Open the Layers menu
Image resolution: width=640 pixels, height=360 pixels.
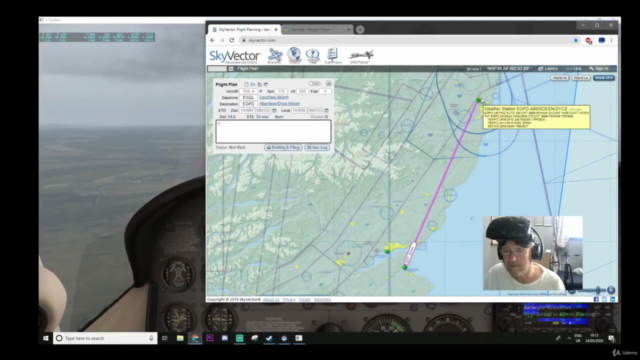click(548, 69)
